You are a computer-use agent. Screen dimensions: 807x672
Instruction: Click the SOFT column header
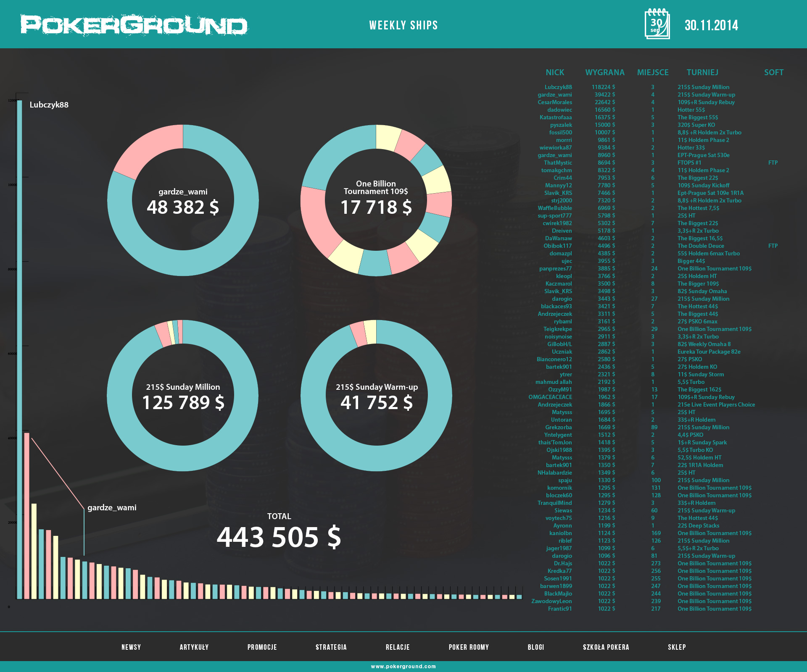coord(774,73)
